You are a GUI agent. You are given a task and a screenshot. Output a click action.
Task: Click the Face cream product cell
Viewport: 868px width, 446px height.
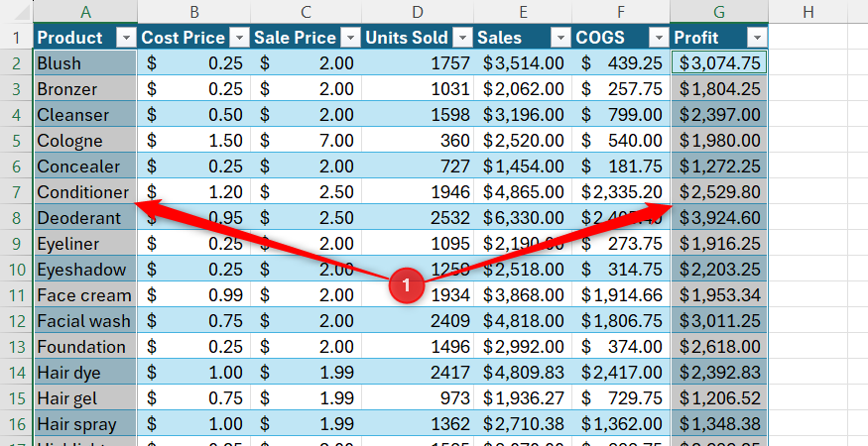coord(85,295)
